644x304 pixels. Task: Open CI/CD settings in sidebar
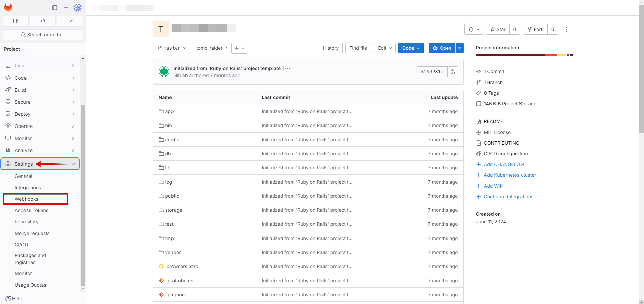coord(21,244)
